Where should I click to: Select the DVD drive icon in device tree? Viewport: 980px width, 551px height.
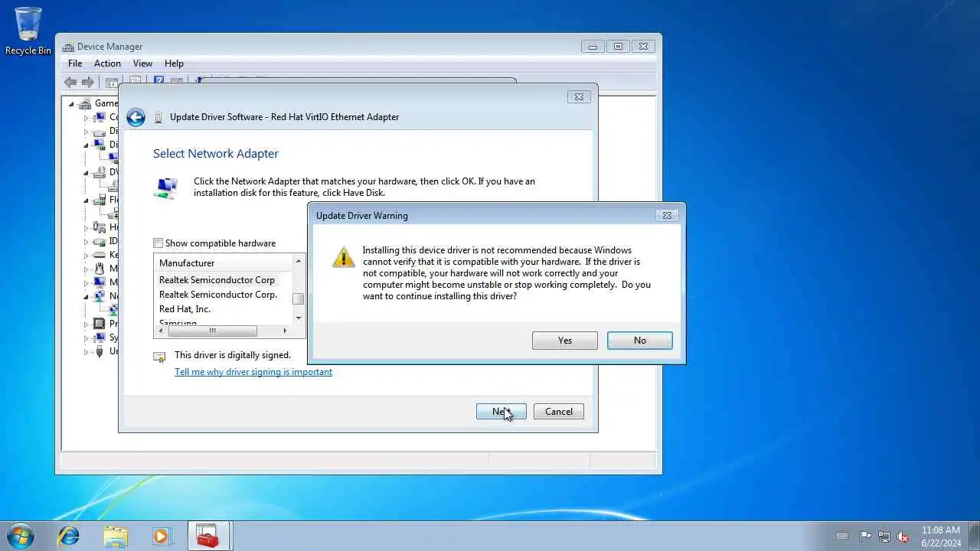(99, 172)
